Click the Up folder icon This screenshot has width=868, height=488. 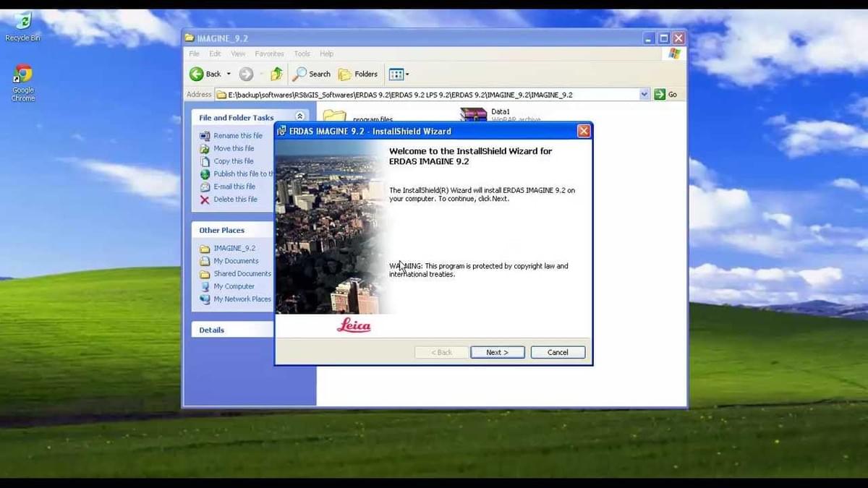(x=276, y=74)
